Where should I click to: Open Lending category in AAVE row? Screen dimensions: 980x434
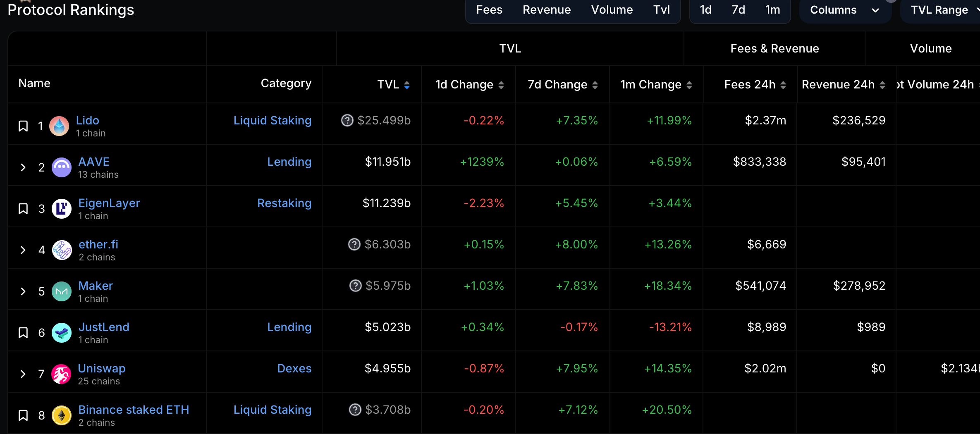289,162
